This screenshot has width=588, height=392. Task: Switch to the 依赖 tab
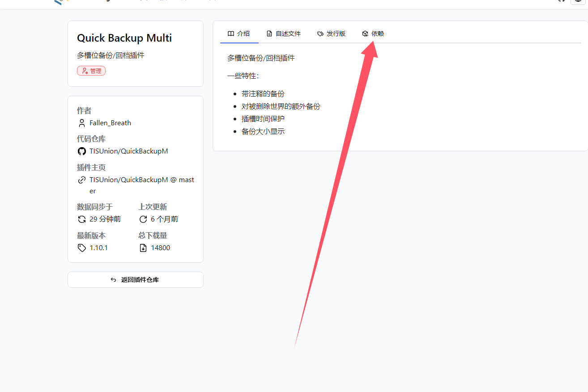[373, 34]
